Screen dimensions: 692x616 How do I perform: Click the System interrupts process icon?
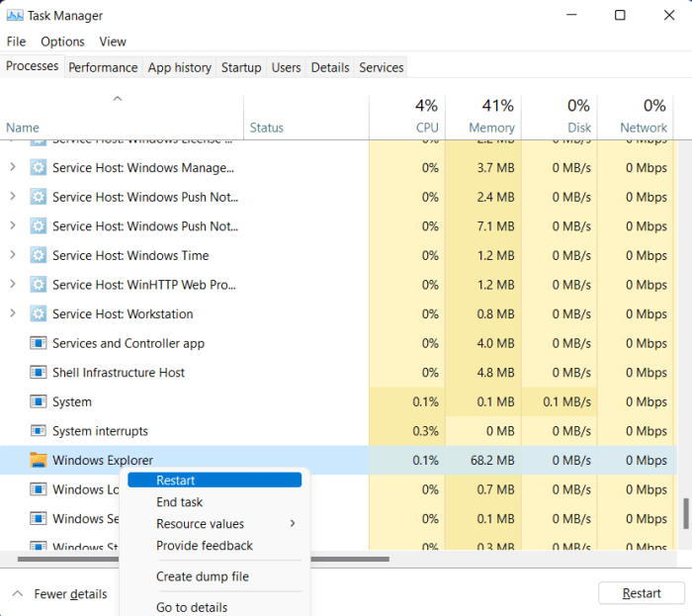coord(39,431)
